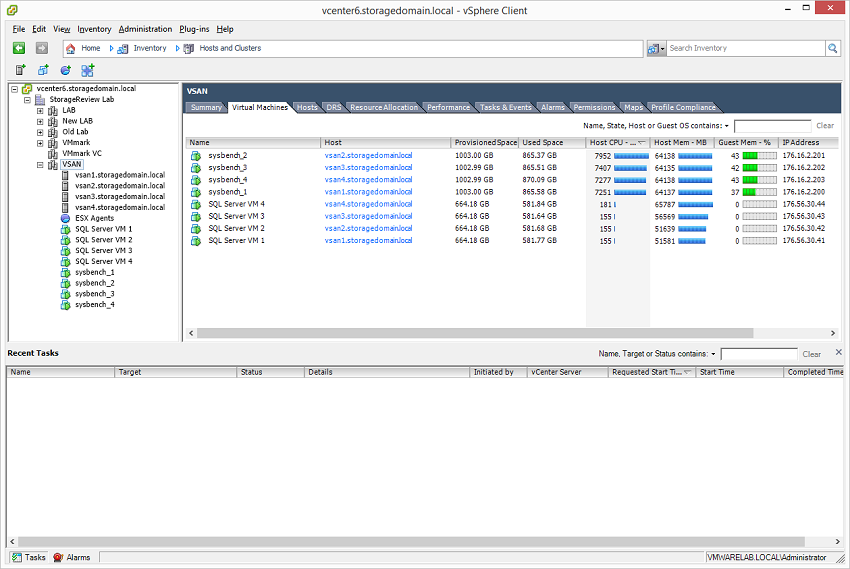Viewport: 850px width, 569px height.
Task: Click the globe toolbar icon
Action: [x=66, y=70]
